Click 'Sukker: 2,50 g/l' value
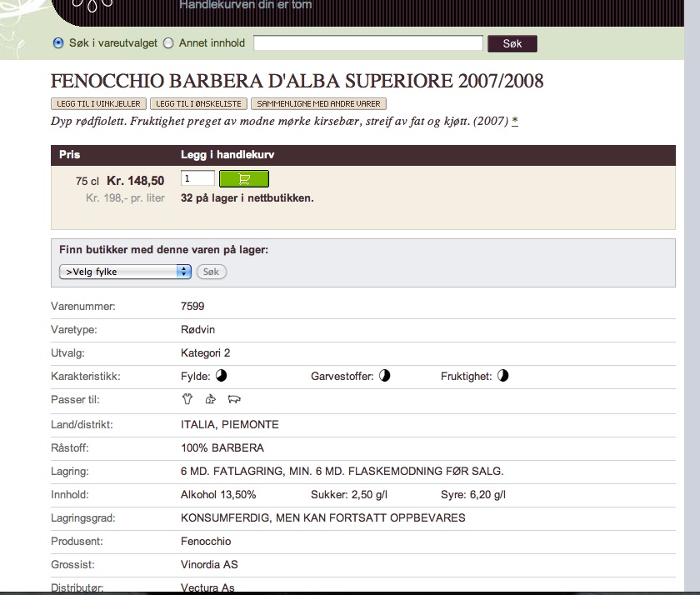 coord(349,494)
